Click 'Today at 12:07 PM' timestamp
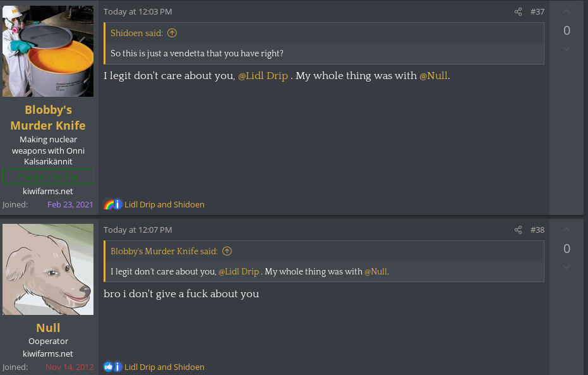 [138, 230]
